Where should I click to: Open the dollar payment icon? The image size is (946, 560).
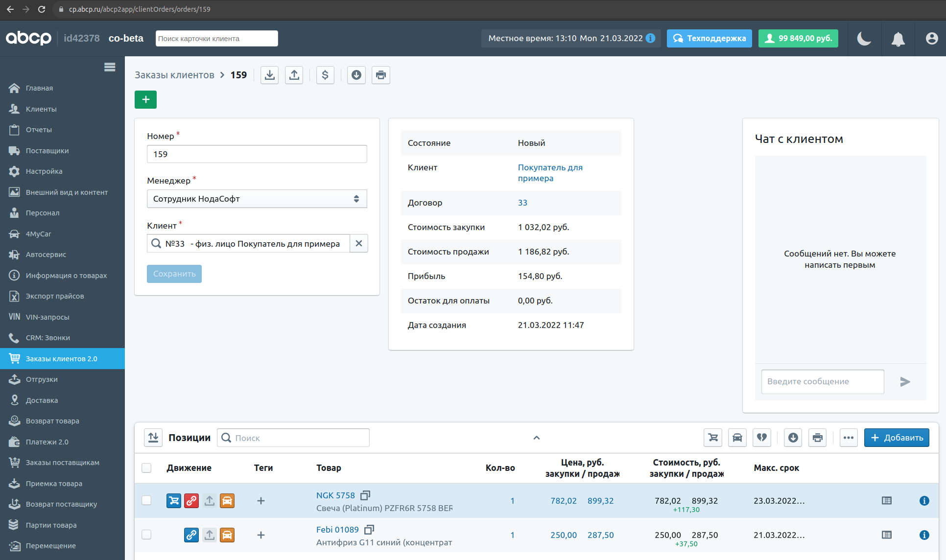325,75
